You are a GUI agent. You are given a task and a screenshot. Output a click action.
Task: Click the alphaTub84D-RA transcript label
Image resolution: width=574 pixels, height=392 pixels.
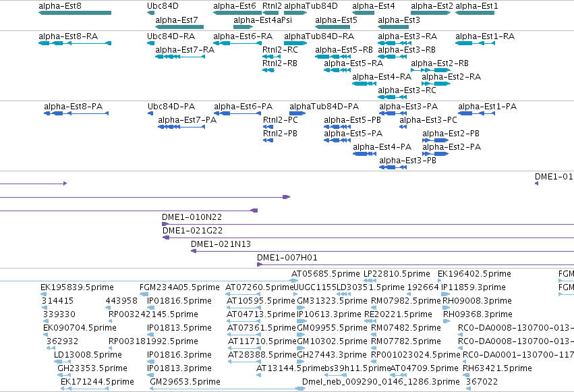point(319,36)
